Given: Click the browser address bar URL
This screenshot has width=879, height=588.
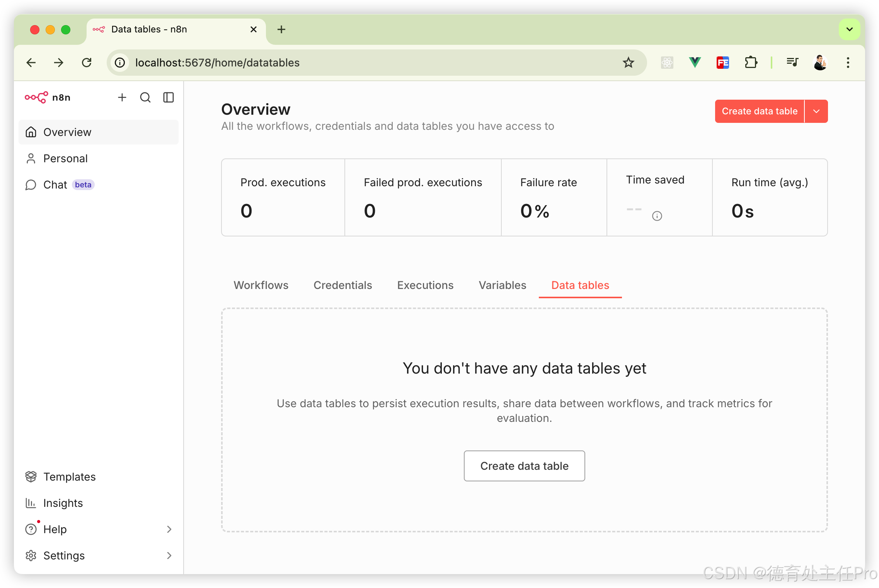Looking at the screenshot, I should (x=217, y=63).
